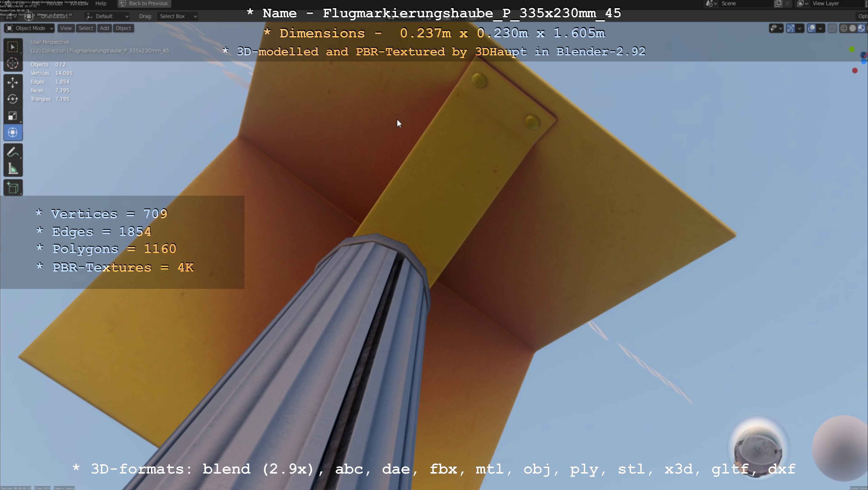868x490 pixels.
Task: Click the delete scene X icon
Action: tap(787, 3)
